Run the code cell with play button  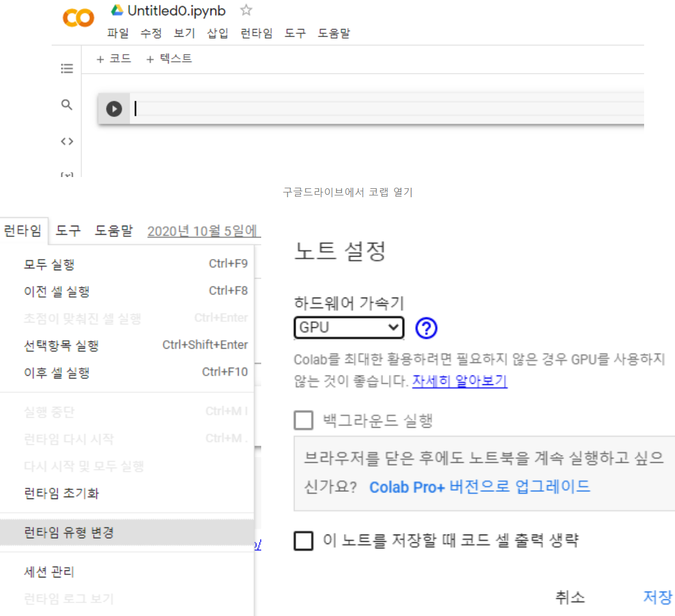pos(114,109)
